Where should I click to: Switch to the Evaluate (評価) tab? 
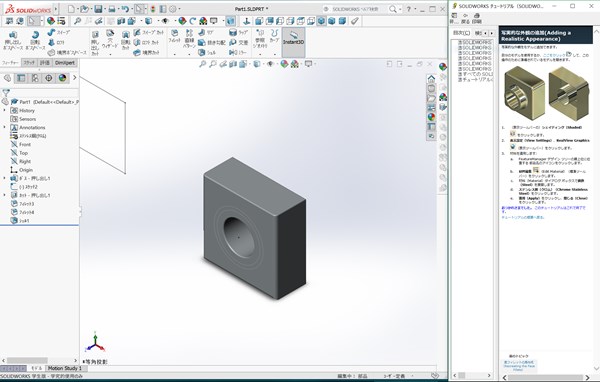[x=45, y=62]
